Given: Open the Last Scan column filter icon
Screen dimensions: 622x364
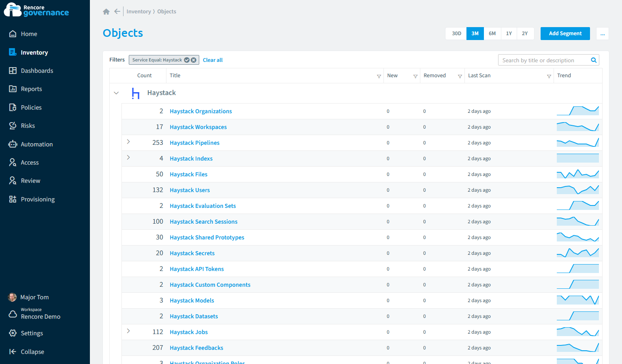Looking at the screenshot, I should [549, 76].
